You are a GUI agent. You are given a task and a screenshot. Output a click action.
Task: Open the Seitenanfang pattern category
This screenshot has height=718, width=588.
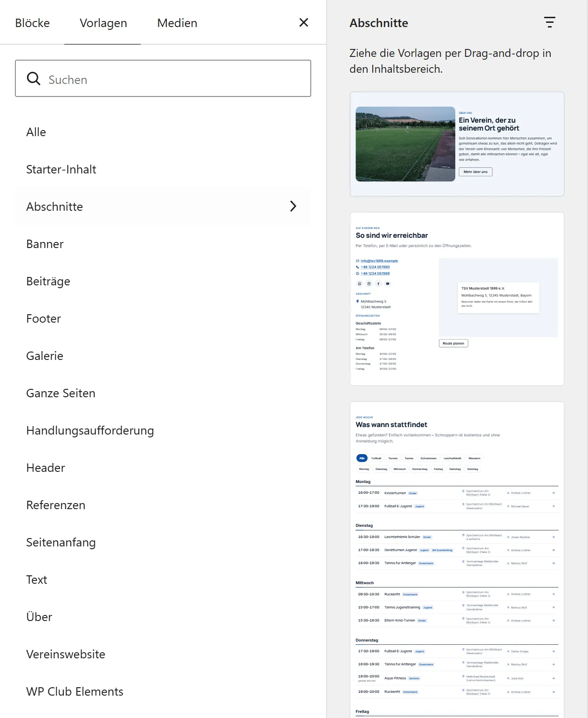[x=163, y=542]
